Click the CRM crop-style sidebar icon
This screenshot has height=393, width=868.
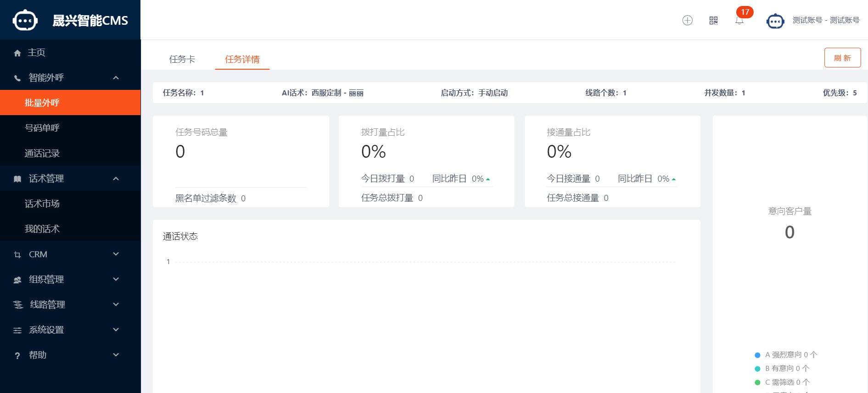(x=17, y=255)
